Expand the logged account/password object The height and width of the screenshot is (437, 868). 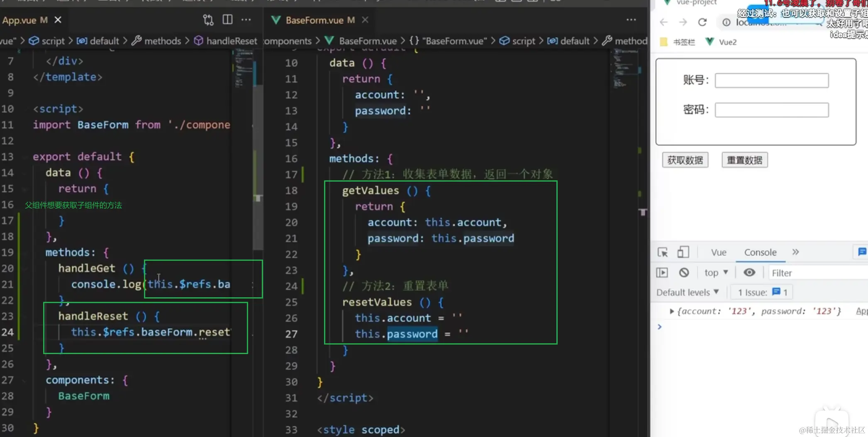tap(672, 311)
